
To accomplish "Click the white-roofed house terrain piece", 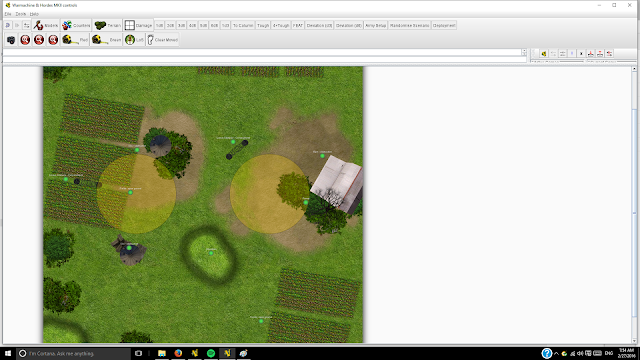I will [x=338, y=184].
